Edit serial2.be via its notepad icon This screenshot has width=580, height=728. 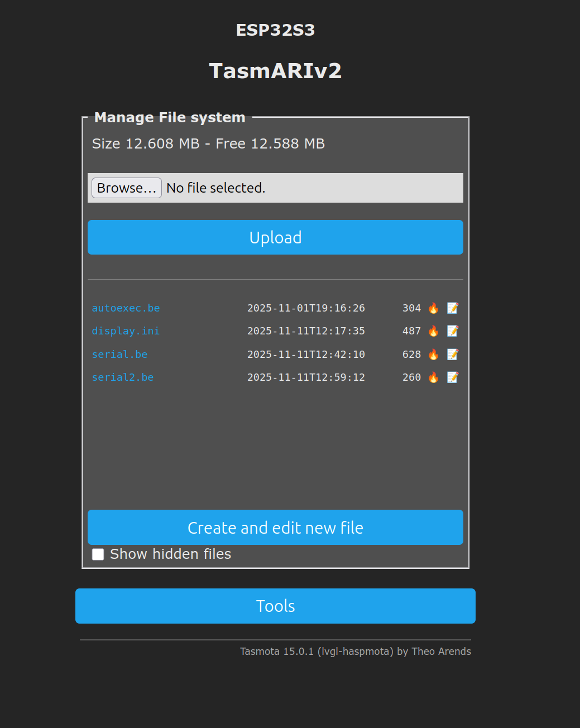click(453, 377)
